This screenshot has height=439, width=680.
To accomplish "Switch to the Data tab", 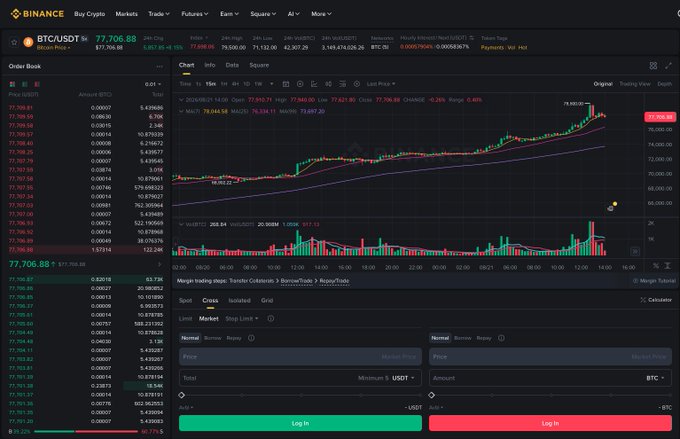I will tap(232, 65).
